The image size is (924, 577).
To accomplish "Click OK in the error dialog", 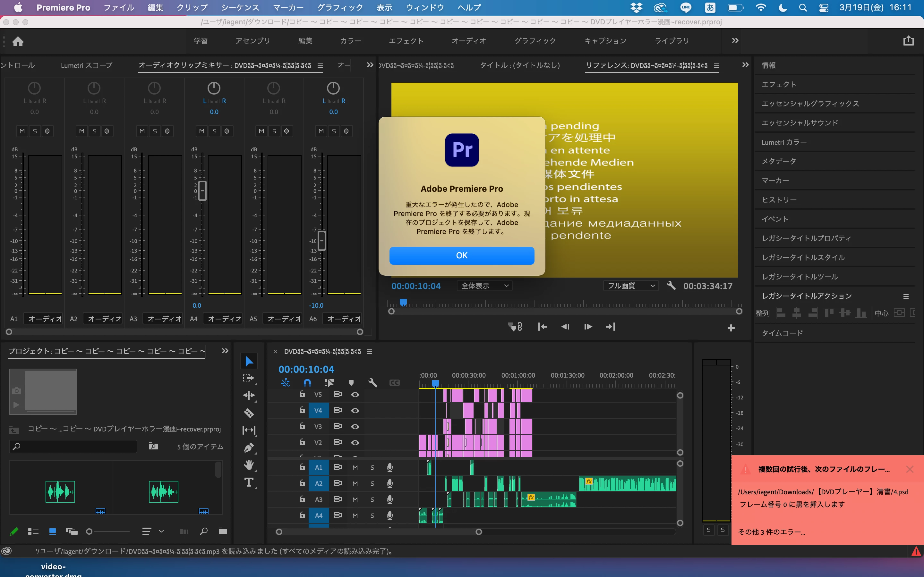I will tap(462, 255).
